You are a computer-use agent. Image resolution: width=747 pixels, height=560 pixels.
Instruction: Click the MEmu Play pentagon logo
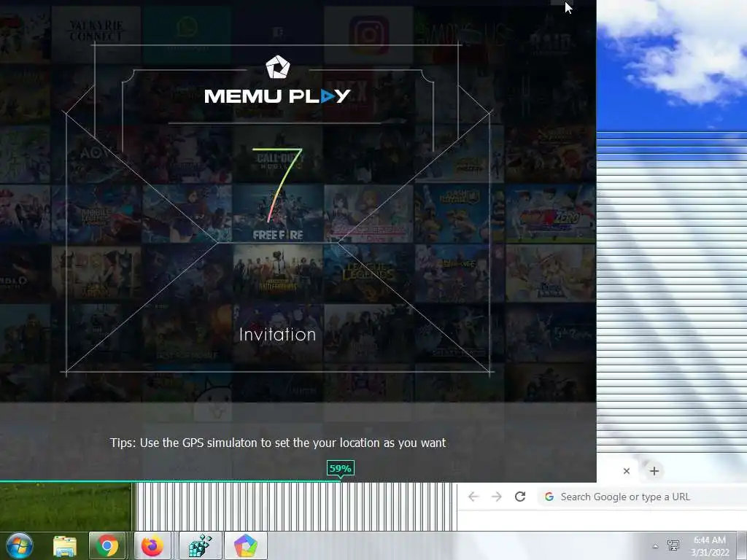(277, 66)
